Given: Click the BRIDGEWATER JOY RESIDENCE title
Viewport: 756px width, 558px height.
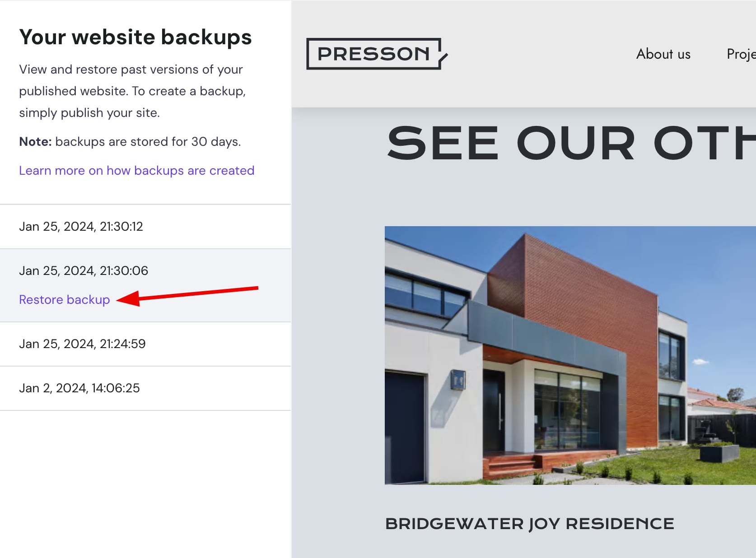Looking at the screenshot, I should tap(529, 523).
